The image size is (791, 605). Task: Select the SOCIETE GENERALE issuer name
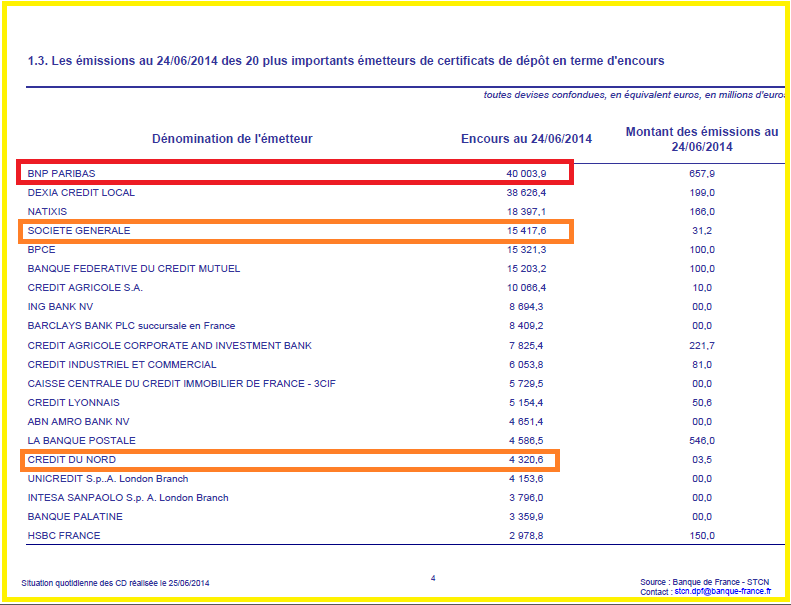79,231
